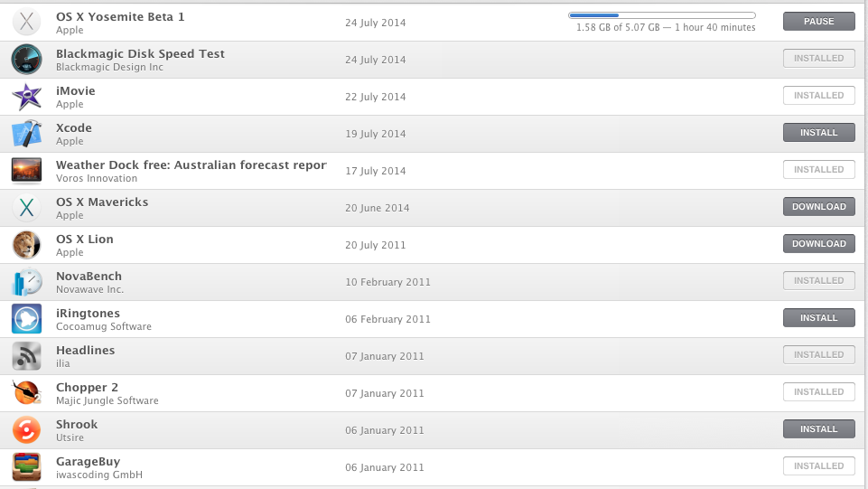This screenshot has height=489, width=868.
Task: Click Installed button for Weather Dock free
Action: pyautogui.click(x=818, y=169)
